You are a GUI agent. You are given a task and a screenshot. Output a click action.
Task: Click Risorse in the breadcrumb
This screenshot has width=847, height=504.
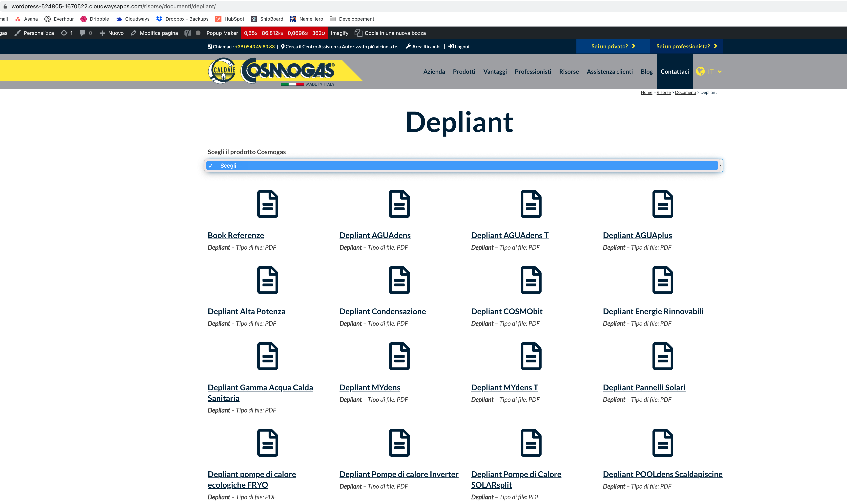coord(663,92)
